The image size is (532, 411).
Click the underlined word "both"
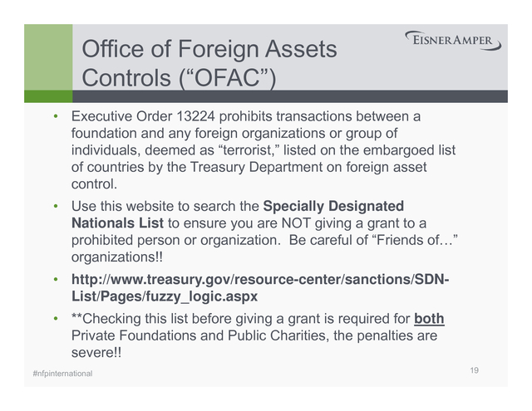(428, 320)
